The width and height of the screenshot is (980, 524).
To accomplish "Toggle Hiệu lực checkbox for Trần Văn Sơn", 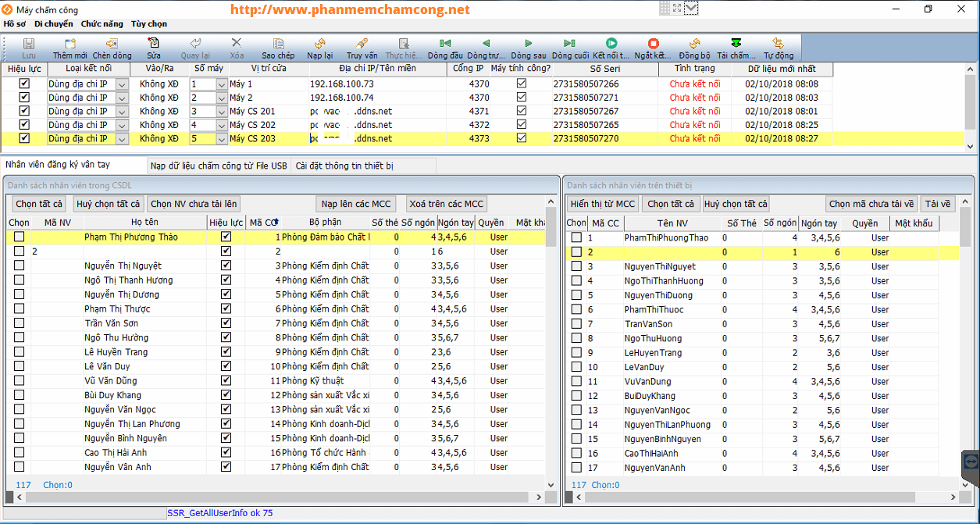I will (x=226, y=323).
